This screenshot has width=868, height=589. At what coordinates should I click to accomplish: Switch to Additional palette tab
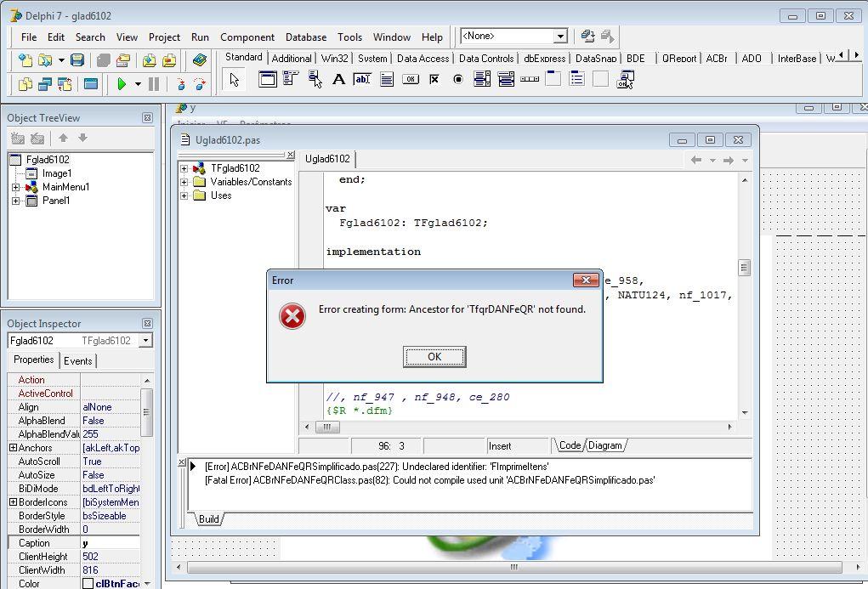point(292,58)
